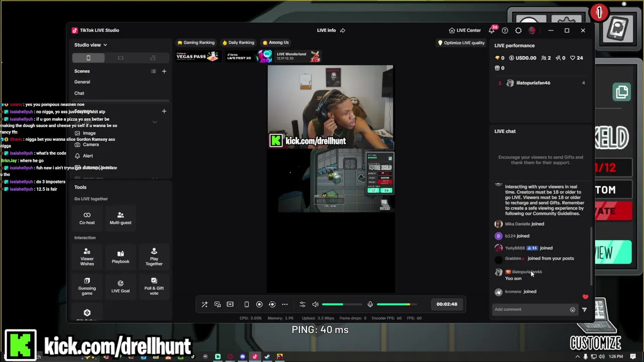Open the Vegas Pass banner
The height and width of the screenshot is (362, 644).
(197, 56)
